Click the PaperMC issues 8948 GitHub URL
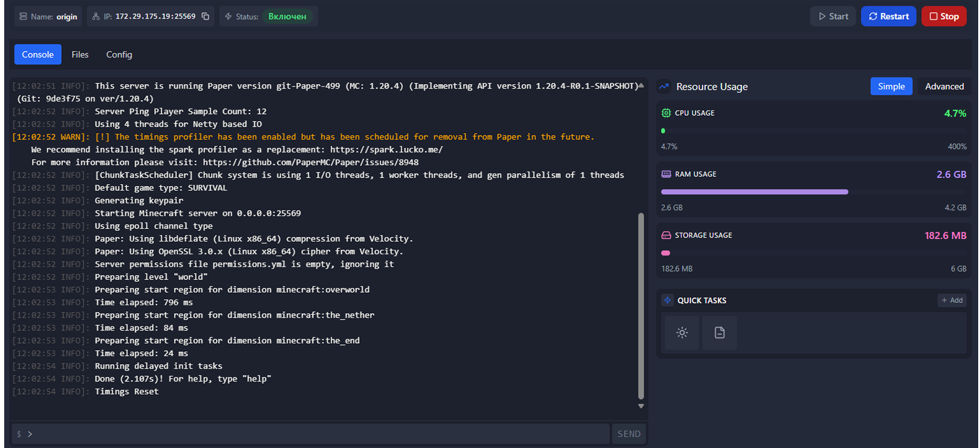 (x=311, y=162)
